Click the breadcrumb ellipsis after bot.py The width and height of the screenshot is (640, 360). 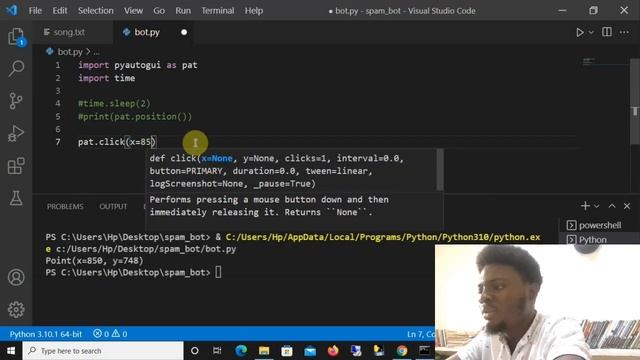(x=96, y=52)
